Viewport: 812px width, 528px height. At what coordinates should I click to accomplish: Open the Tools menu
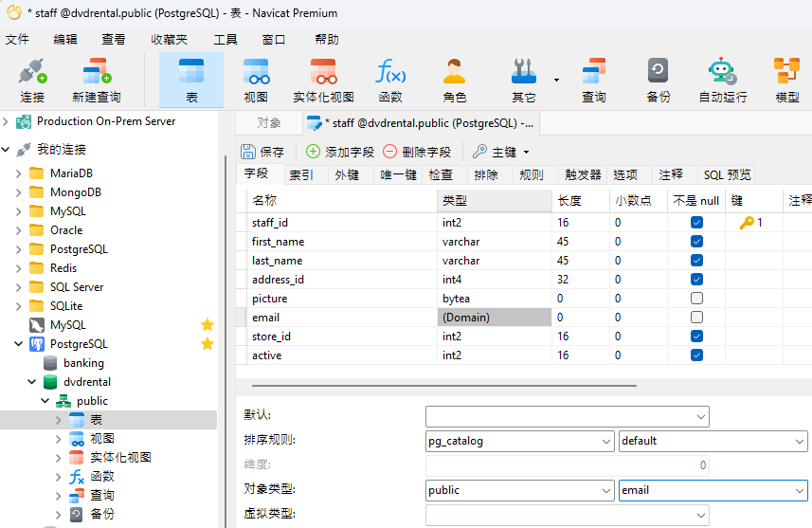pos(226,40)
